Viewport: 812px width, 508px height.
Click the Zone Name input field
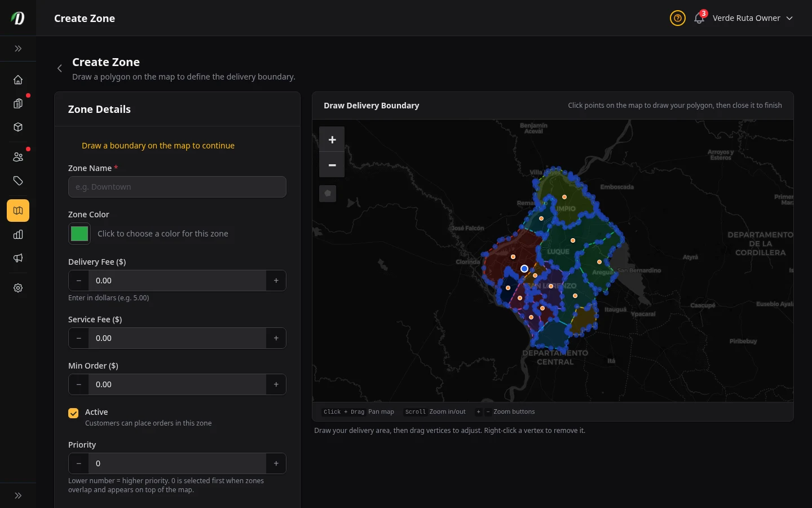click(177, 187)
